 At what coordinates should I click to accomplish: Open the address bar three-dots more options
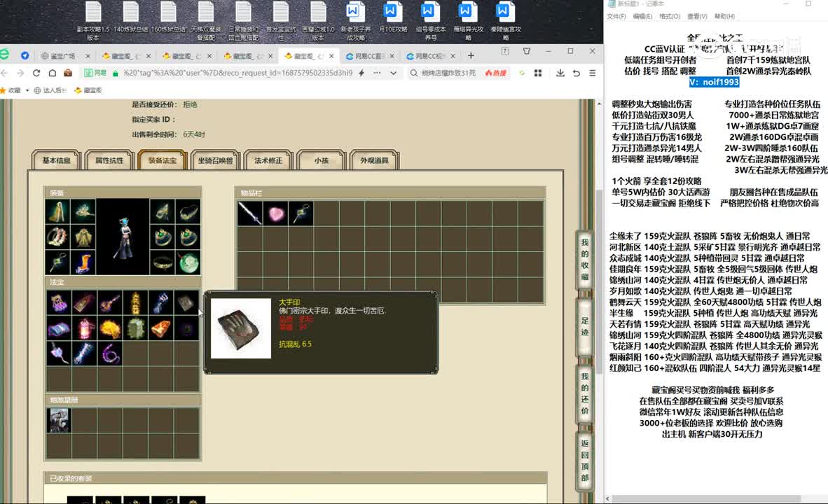point(377,73)
